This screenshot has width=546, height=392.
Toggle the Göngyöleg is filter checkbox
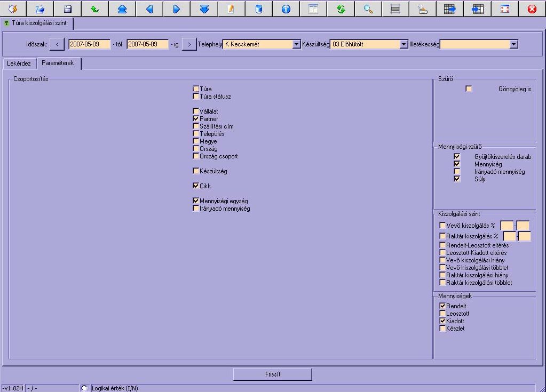click(x=469, y=89)
